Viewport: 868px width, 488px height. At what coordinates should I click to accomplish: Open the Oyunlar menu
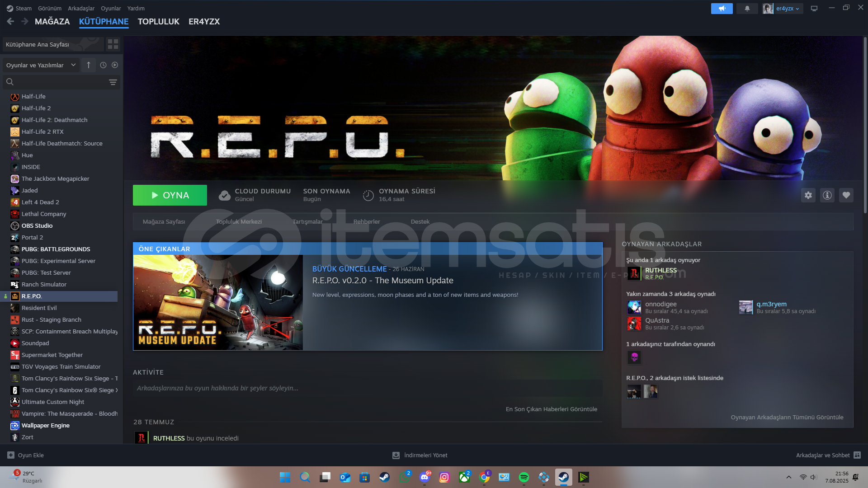click(x=111, y=9)
